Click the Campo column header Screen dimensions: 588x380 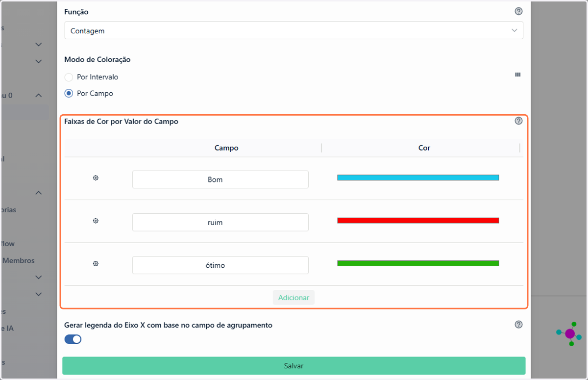click(x=226, y=148)
